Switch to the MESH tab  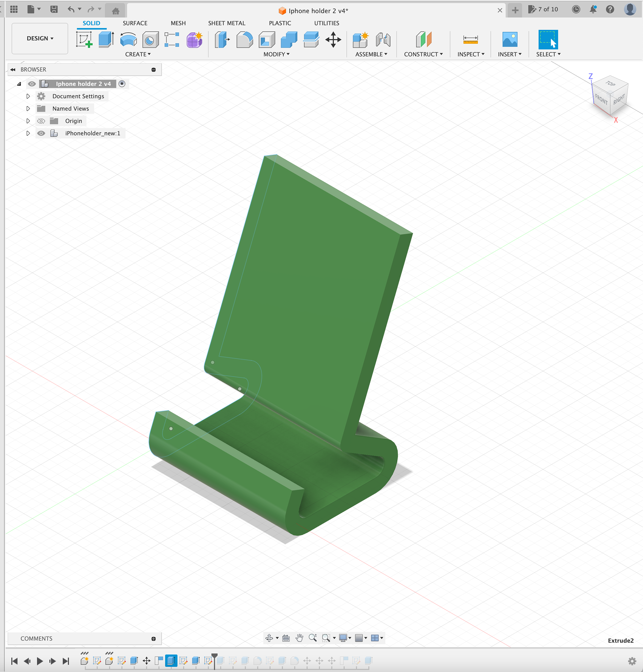coord(178,23)
